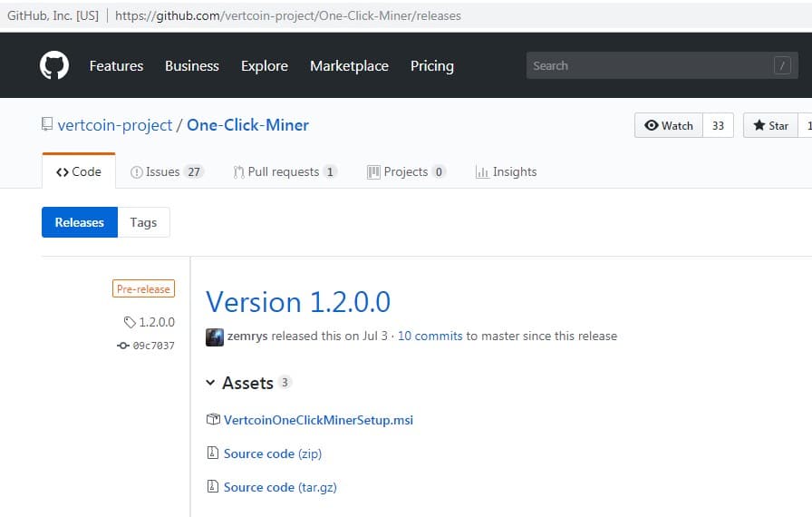Open the Insights tab
This screenshot has width=812, height=517.
tap(506, 171)
